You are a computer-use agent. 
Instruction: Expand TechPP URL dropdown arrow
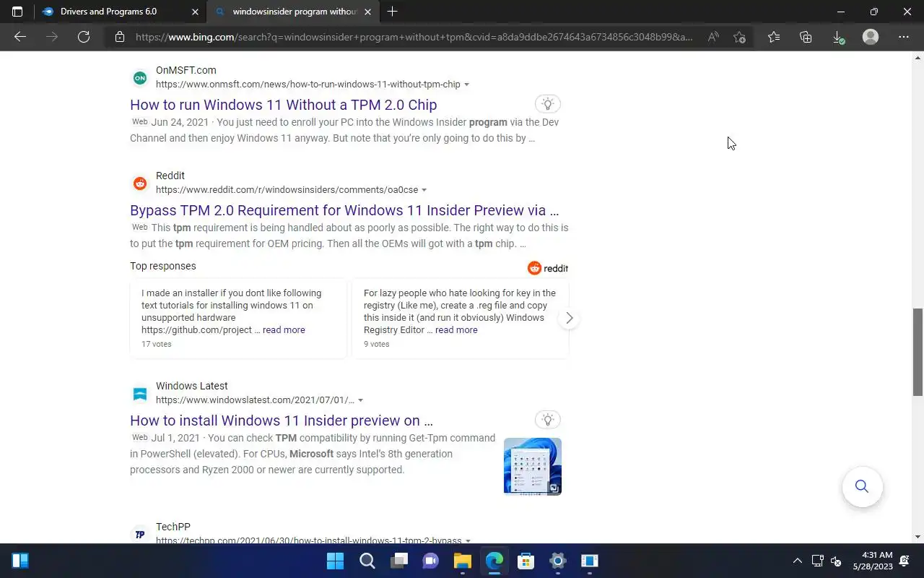(x=468, y=540)
